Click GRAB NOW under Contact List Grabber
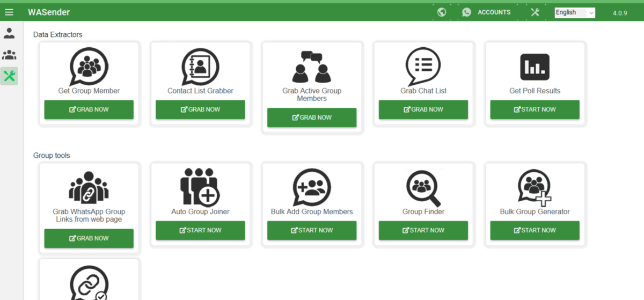Viewport: 644px width, 300px height. click(200, 109)
